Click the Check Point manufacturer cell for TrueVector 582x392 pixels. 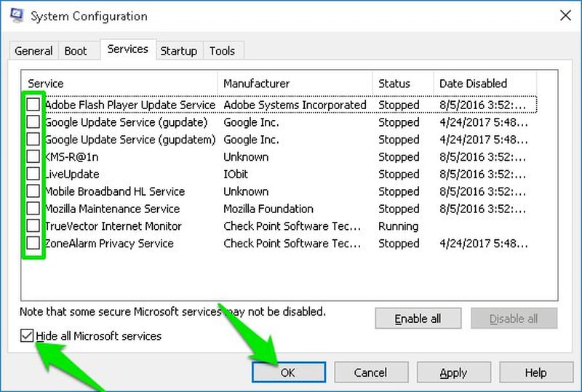(x=292, y=226)
